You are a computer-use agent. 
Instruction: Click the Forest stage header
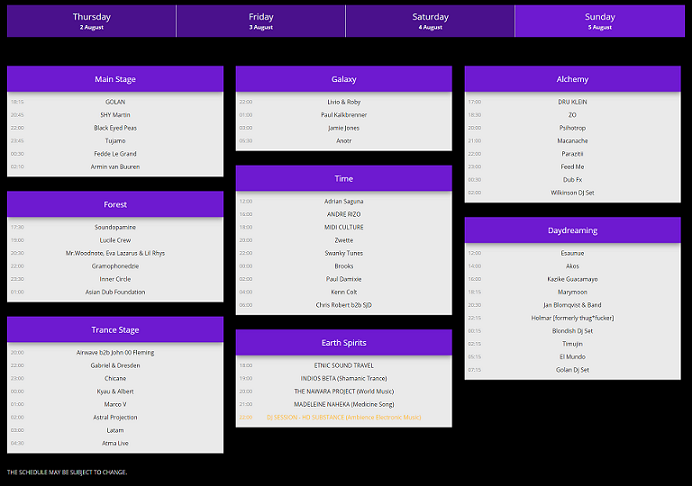tap(115, 204)
